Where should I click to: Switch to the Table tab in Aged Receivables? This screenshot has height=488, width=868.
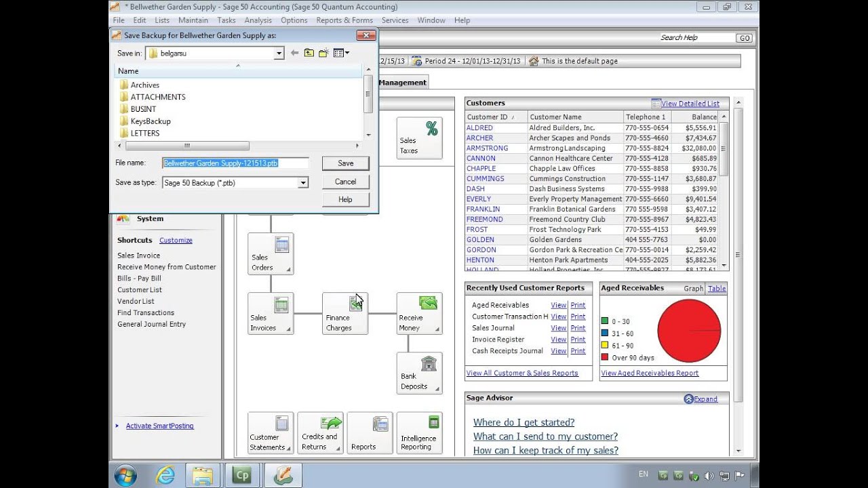(717, 288)
